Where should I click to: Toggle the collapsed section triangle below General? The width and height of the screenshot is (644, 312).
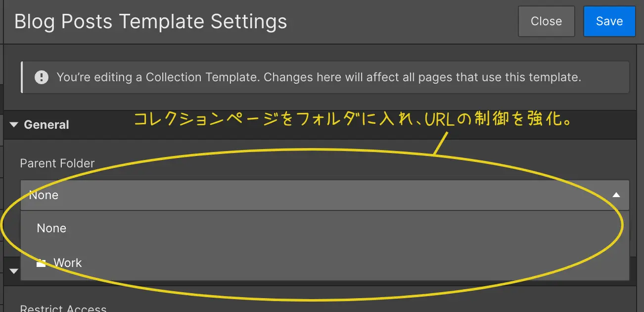coord(14,271)
